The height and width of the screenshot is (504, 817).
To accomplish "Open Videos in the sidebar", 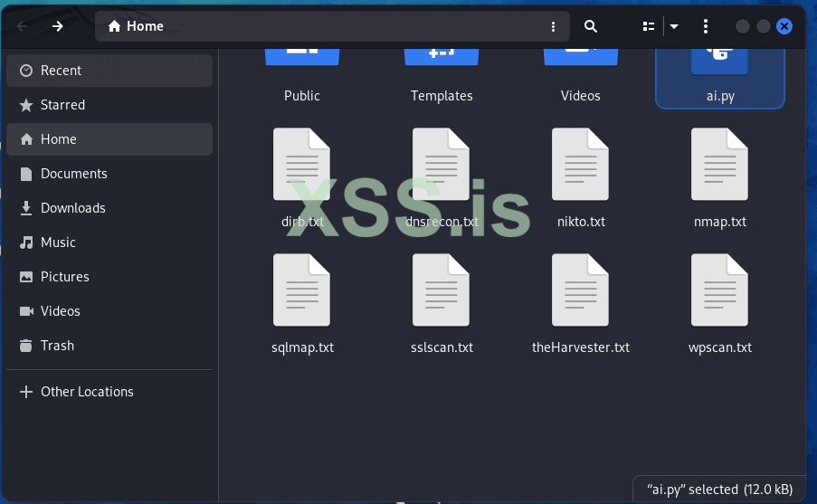I will point(109,311).
